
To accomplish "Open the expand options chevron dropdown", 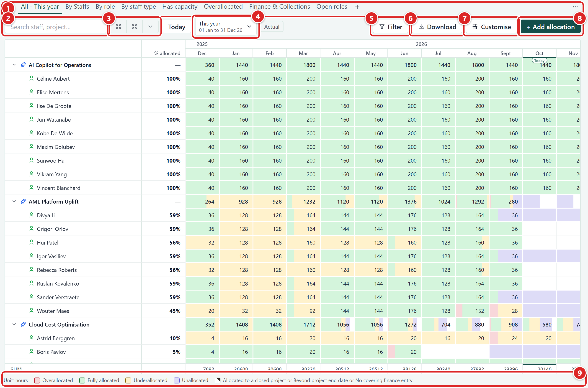I will (x=150, y=27).
